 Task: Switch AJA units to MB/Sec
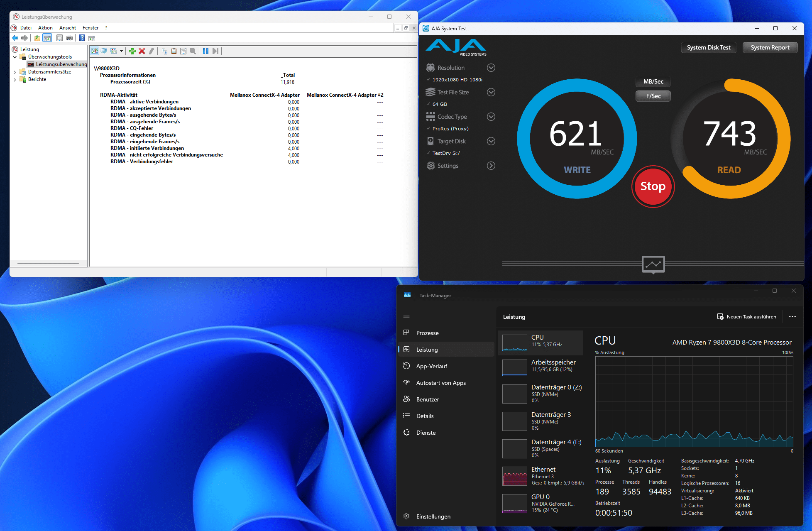653,82
